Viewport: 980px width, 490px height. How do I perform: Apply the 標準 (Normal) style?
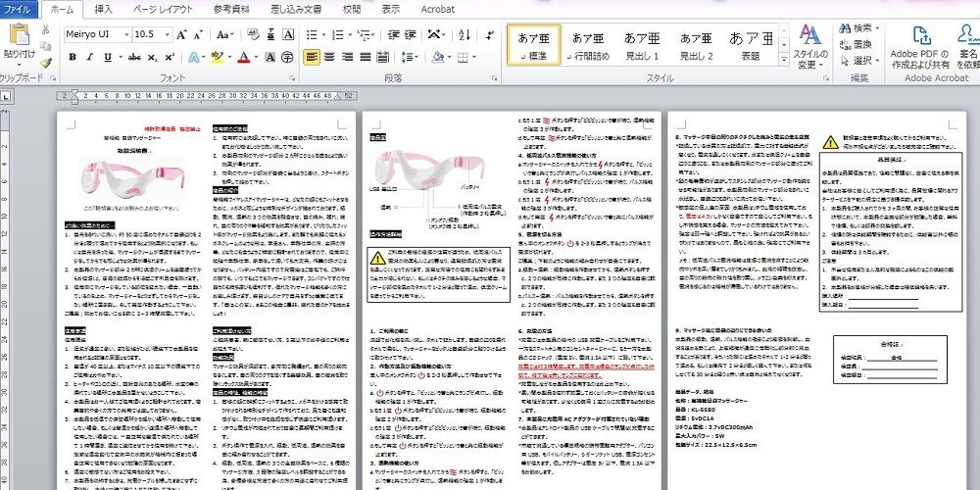tap(533, 46)
